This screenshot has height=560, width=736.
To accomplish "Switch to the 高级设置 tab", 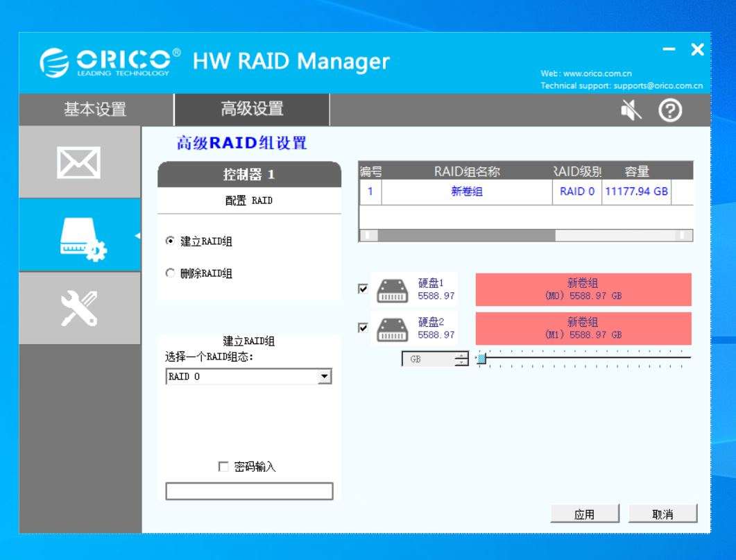I will [x=252, y=110].
